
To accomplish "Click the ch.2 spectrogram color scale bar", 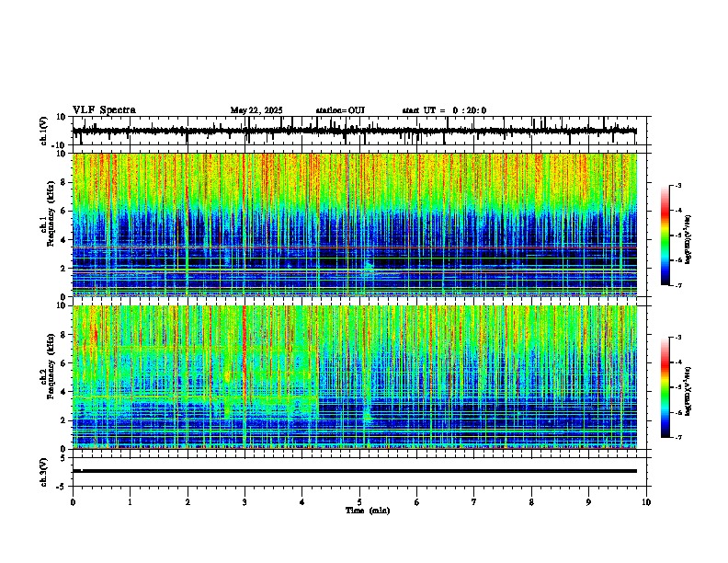I will [665, 387].
